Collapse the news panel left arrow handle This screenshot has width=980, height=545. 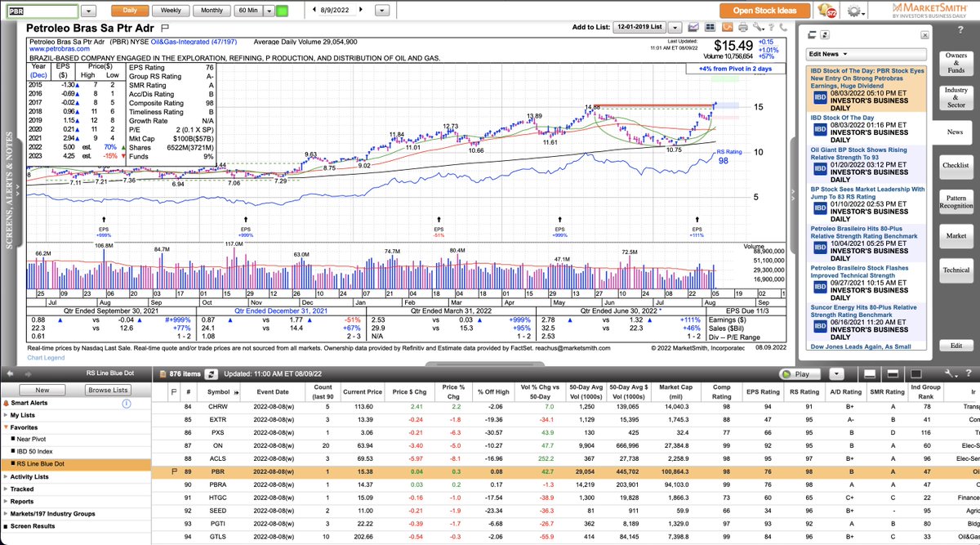click(x=791, y=194)
